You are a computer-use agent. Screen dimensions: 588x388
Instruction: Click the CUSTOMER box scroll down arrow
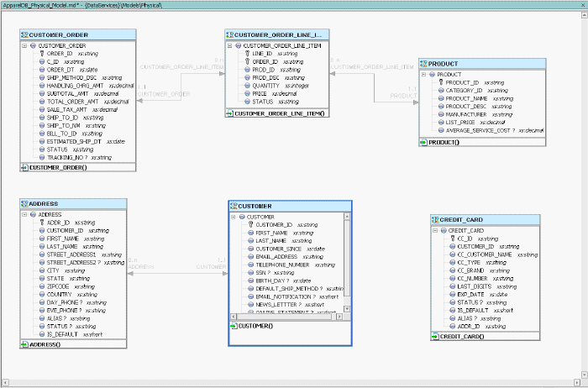pos(347,309)
